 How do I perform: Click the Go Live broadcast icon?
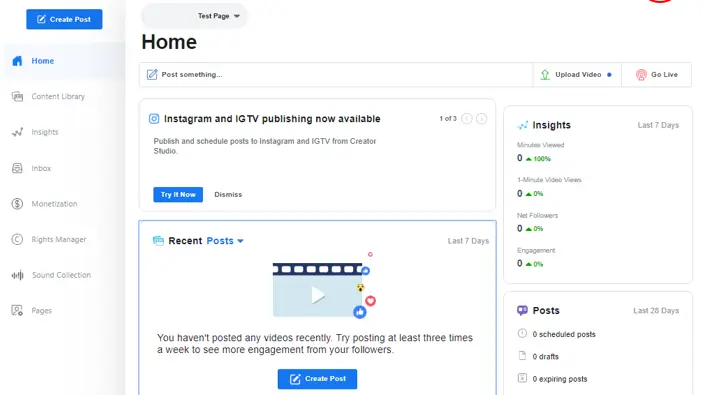641,75
